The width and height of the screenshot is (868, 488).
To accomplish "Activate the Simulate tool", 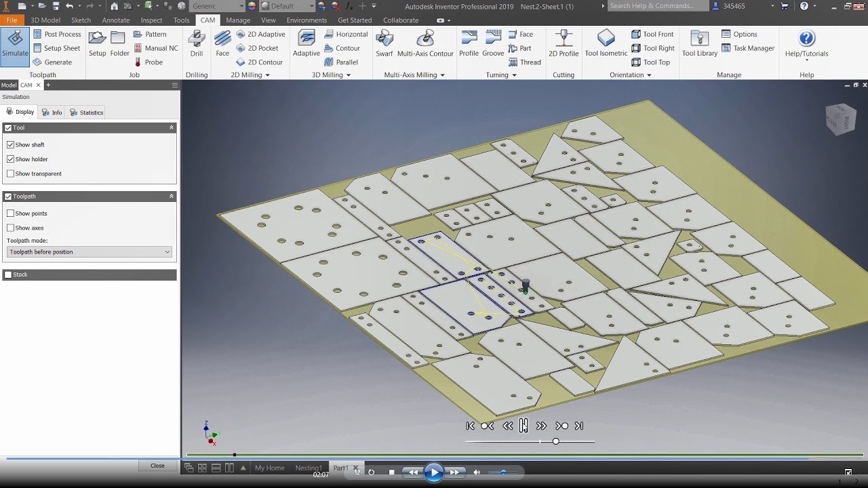I will (14, 45).
